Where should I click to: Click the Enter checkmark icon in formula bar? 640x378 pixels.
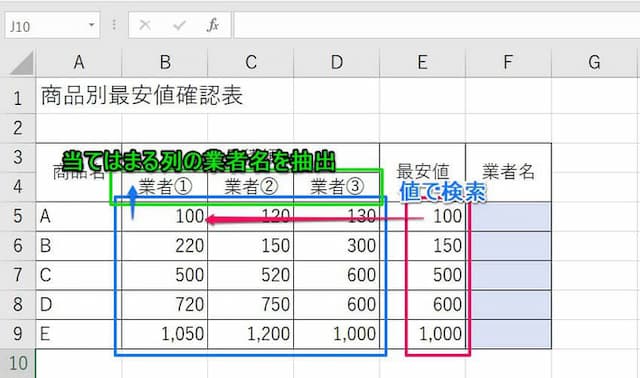pyautogui.click(x=179, y=25)
